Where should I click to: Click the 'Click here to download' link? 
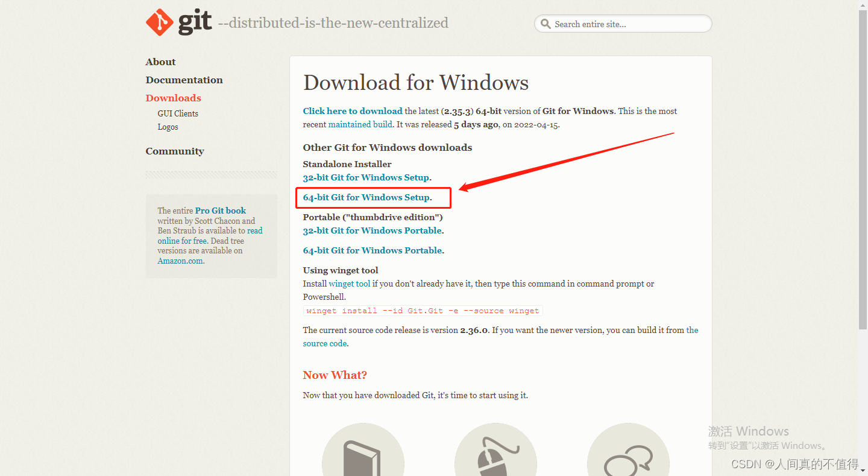(353, 111)
